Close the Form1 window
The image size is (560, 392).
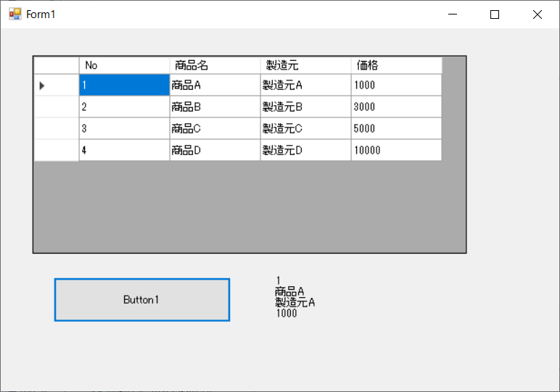click(537, 14)
